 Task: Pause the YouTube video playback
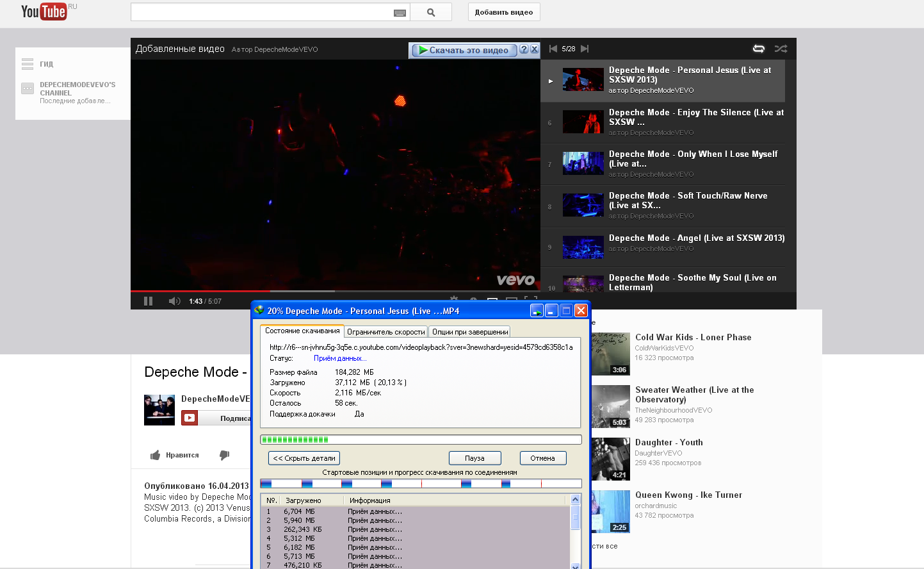(148, 301)
